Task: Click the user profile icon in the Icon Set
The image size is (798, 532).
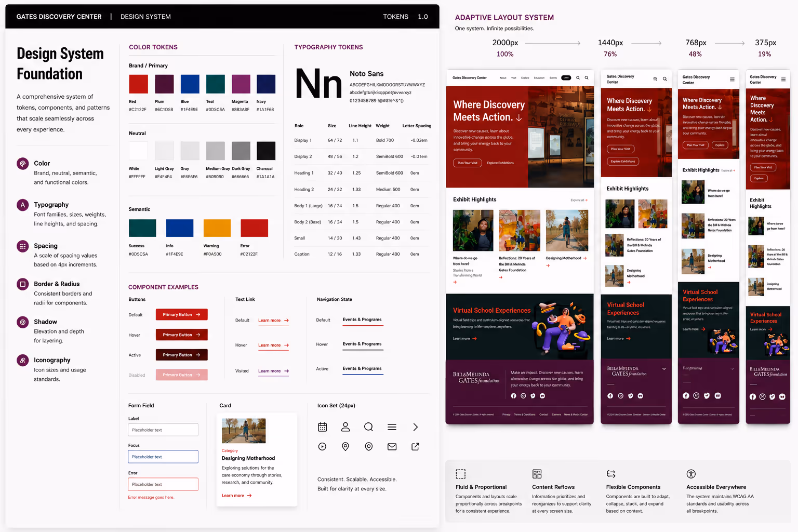Action: tap(345, 427)
